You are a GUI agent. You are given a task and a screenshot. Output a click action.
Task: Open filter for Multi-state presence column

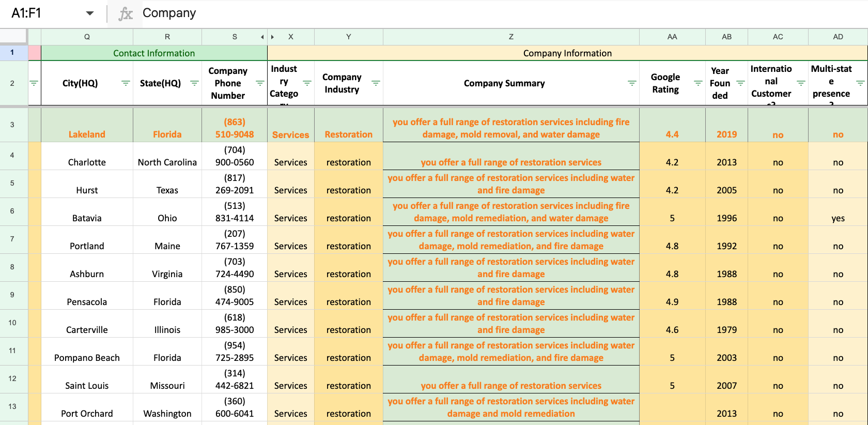coord(860,83)
